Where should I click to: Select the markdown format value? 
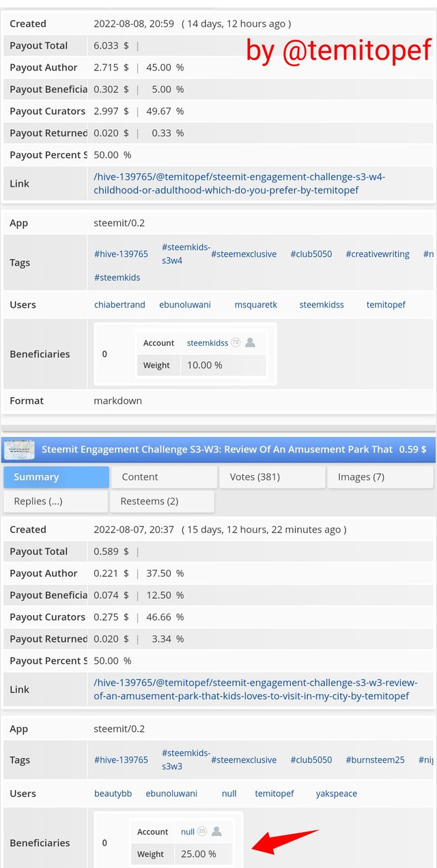point(117,401)
